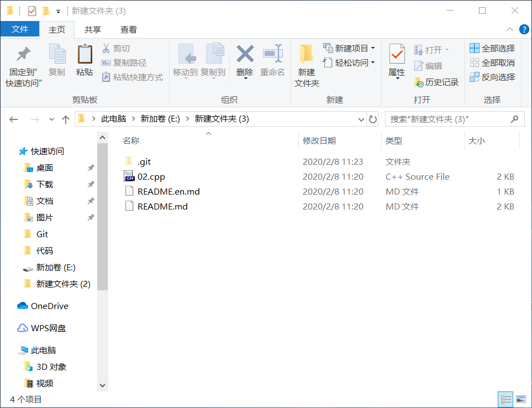The image size is (532, 408).
Task: Switch to the Share (共享) tab
Action: (93, 29)
